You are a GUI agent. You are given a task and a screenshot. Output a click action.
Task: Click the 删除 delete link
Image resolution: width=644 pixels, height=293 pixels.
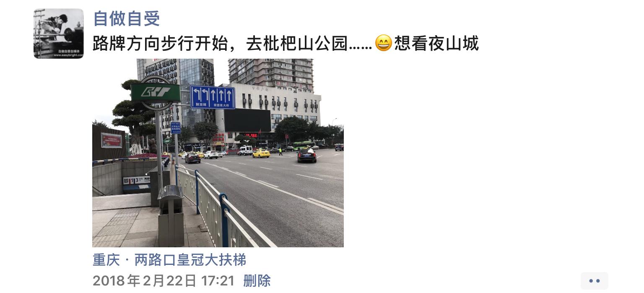click(x=257, y=281)
